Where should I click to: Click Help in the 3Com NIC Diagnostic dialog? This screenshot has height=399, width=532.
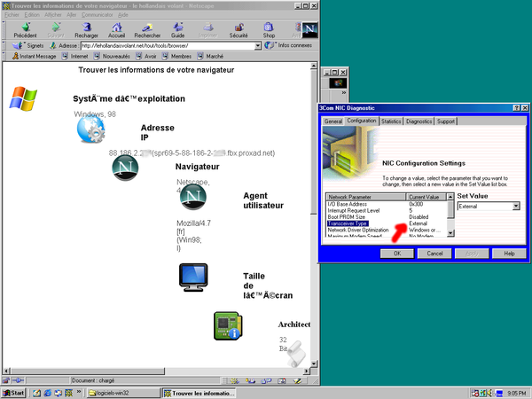(x=509, y=254)
